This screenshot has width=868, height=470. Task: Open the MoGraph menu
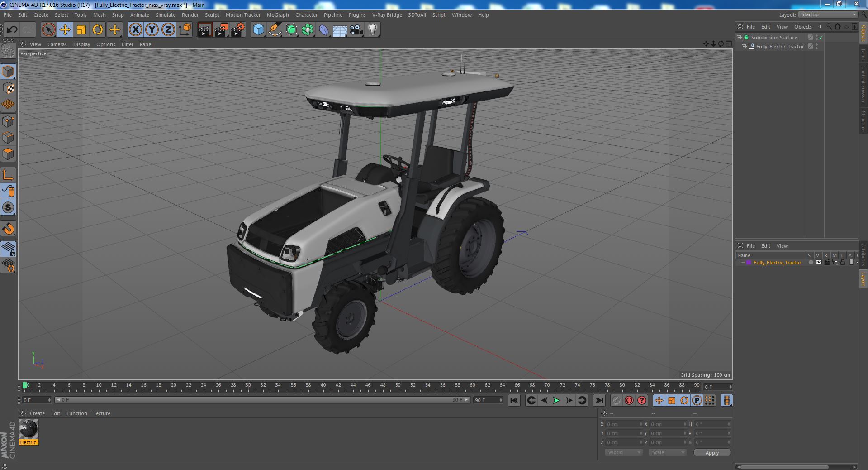coord(278,15)
